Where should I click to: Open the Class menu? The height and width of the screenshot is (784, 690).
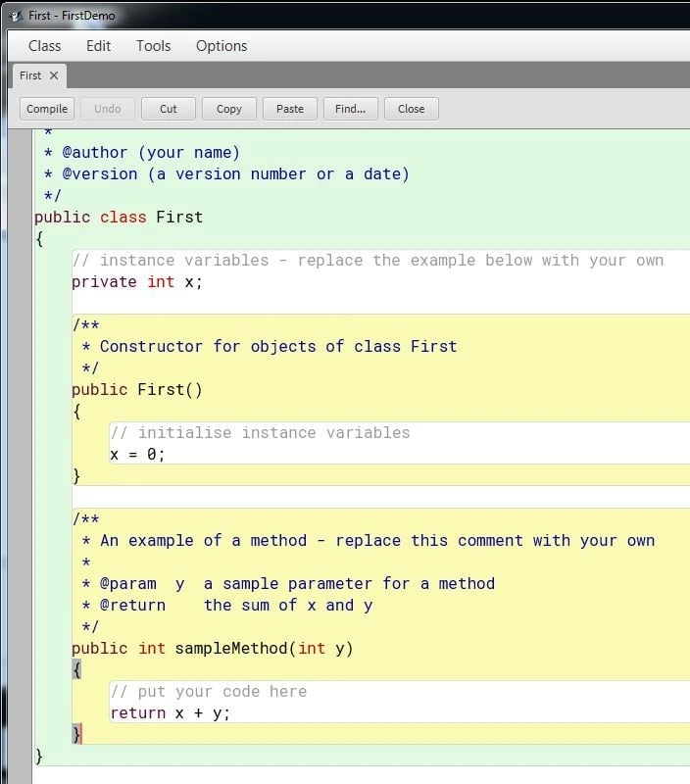pyautogui.click(x=44, y=46)
